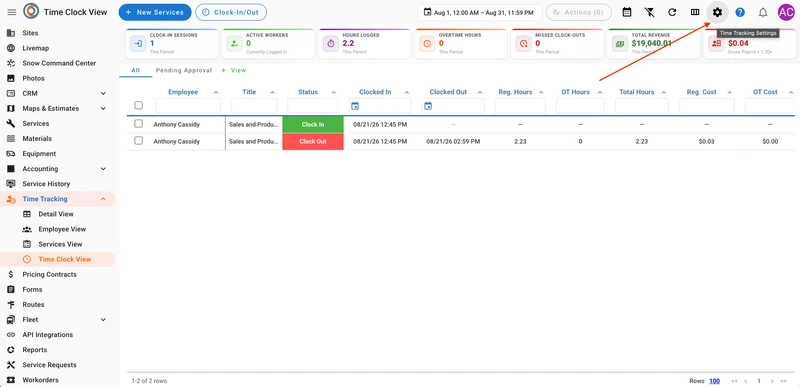Sort by the Status column arrow
This screenshot has width=800, height=387.
[334, 92]
